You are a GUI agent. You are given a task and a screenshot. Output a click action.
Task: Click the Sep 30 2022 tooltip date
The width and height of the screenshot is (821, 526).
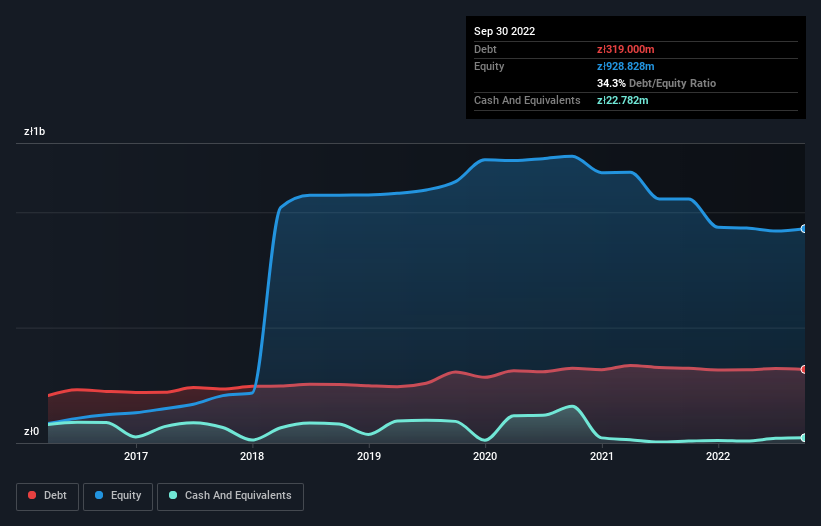(x=504, y=31)
